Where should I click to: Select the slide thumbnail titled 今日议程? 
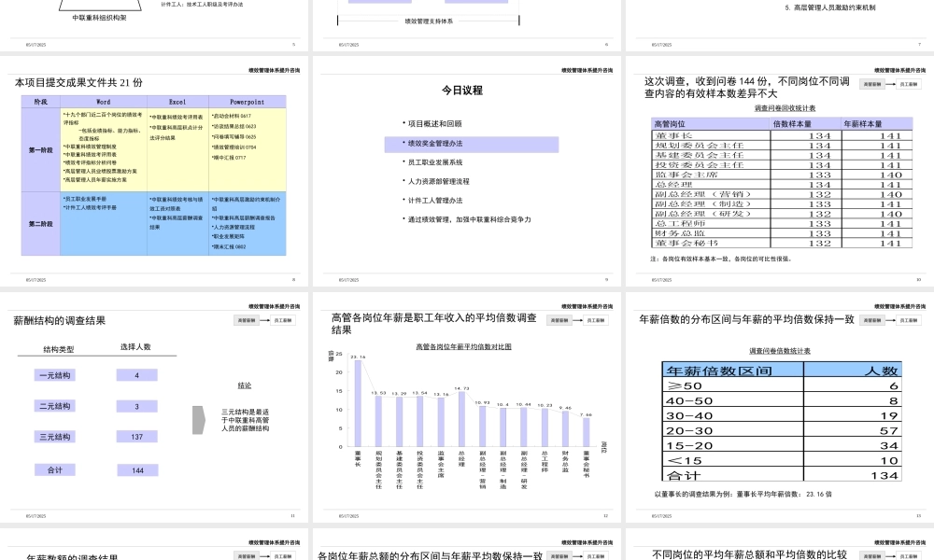click(466, 171)
